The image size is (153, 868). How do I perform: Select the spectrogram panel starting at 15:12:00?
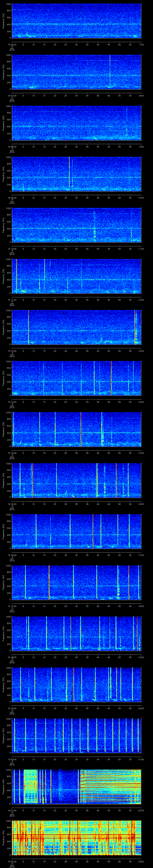pyautogui.click(x=77, y=327)
